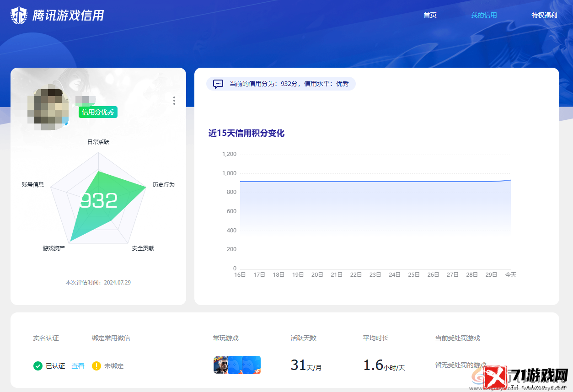
Task: Select 游戏资产 radar axis label
Action: 54,248
